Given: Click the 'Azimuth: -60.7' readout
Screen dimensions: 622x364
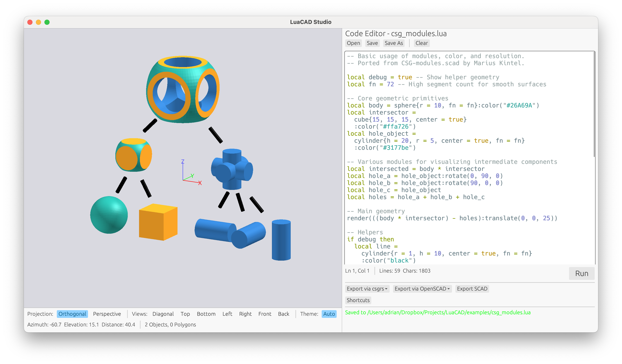Looking at the screenshot, I should tap(44, 324).
